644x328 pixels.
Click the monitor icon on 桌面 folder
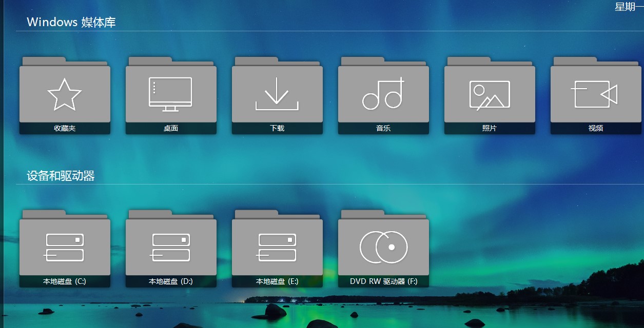point(171,93)
